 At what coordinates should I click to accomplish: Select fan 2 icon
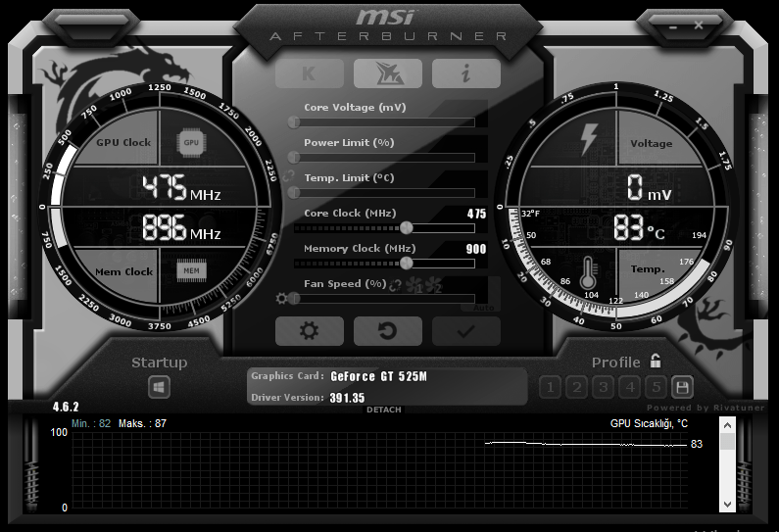[433, 285]
